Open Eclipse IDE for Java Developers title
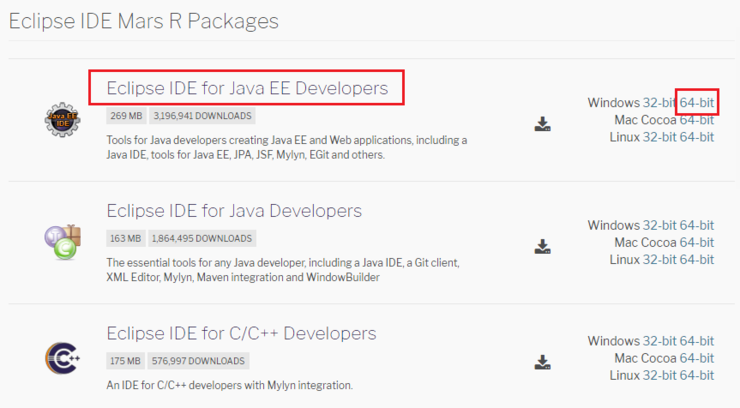 point(234,211)
